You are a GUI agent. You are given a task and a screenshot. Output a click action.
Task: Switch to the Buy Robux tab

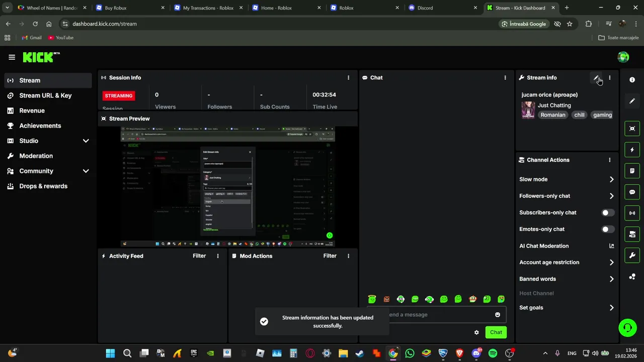(x=130, y=8)
